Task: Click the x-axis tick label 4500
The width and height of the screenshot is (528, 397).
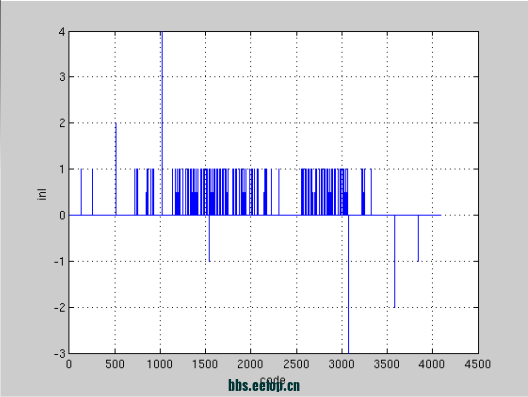Action: pyautogui.click(x=477, y=364)
